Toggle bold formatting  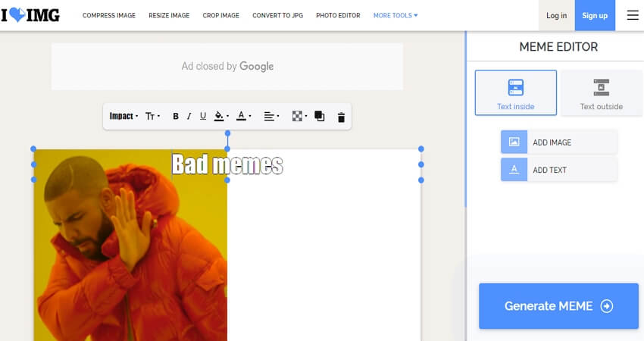(x=175, y=116)
